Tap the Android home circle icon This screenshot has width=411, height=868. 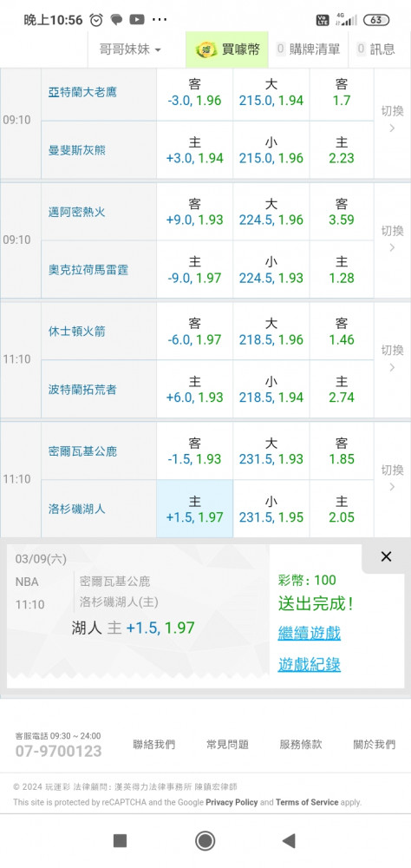click(x=205, y=841)
